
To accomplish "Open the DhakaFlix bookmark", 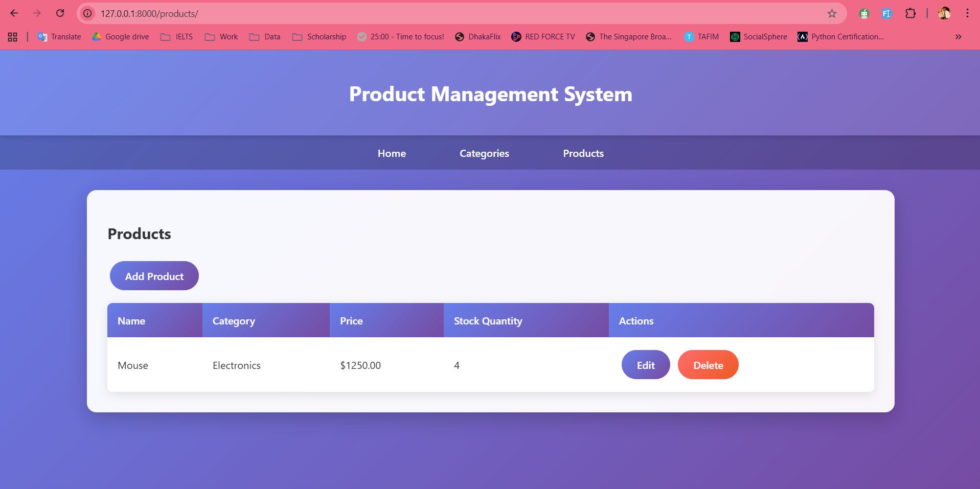I will point(477,36).
